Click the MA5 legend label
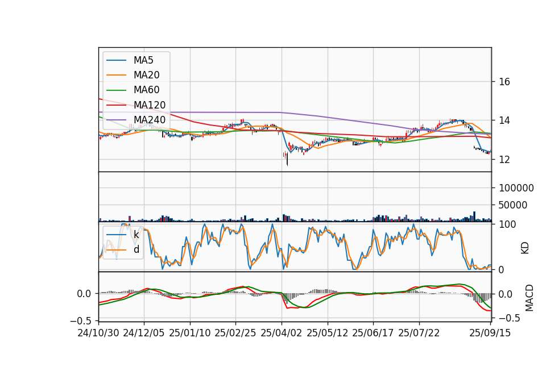546x392 pixels. tap(143, 60)
